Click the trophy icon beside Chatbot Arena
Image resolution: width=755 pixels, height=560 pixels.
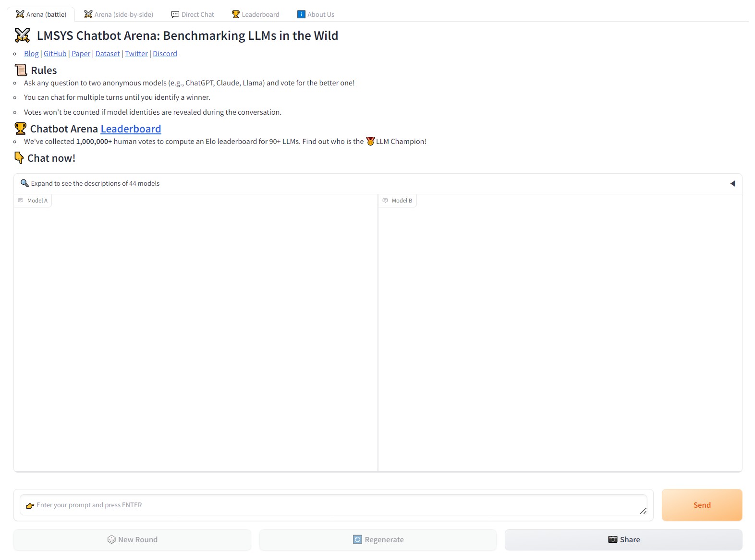[x=20, y=129]
